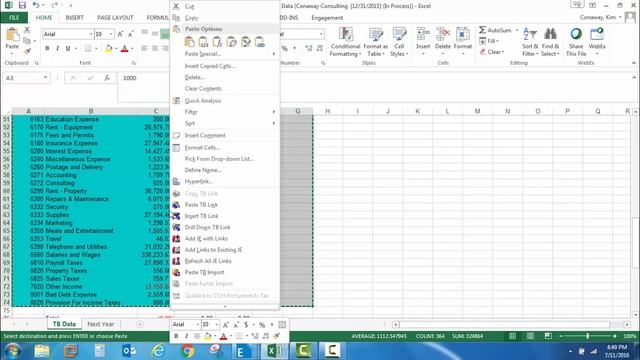Add a new sheet with plus button

click(x=140, y=324)
